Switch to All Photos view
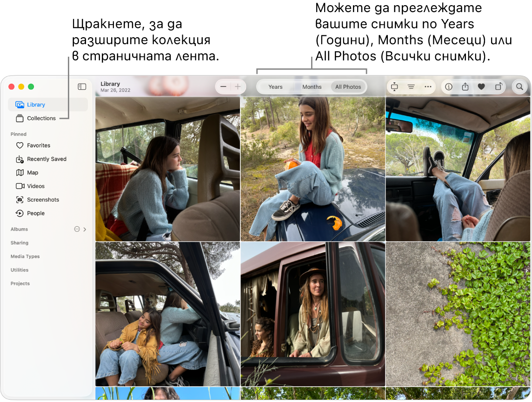This screenshot has height=402, width=532. coord(348,87)
